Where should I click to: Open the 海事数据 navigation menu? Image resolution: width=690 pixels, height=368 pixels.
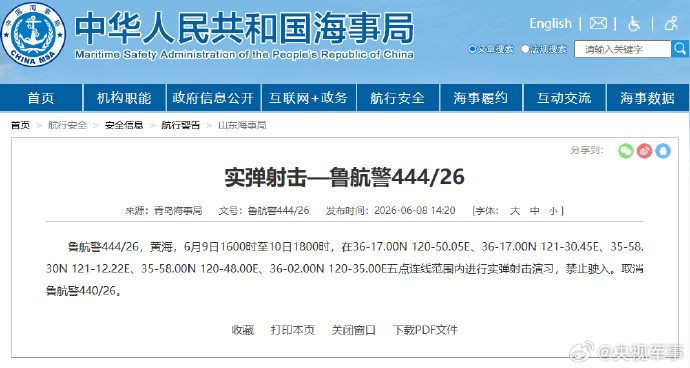(648, 98)
